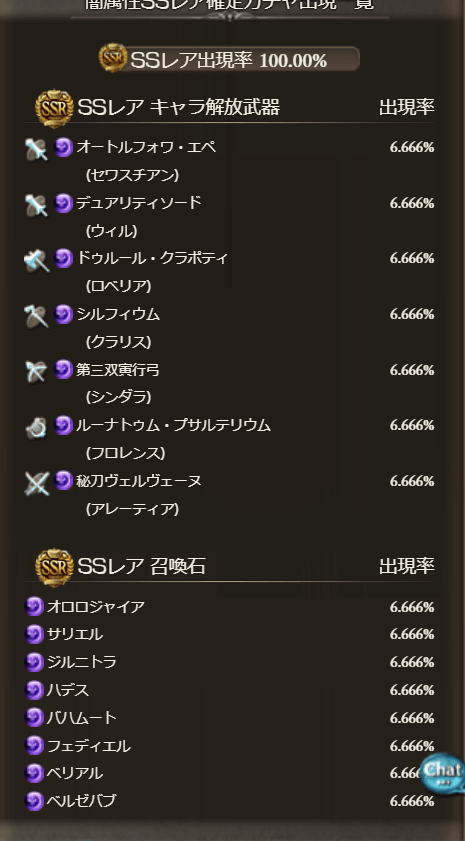Select the フェディエル summon entry
Viewport: 465px width, 841px height.
point(230,746)
